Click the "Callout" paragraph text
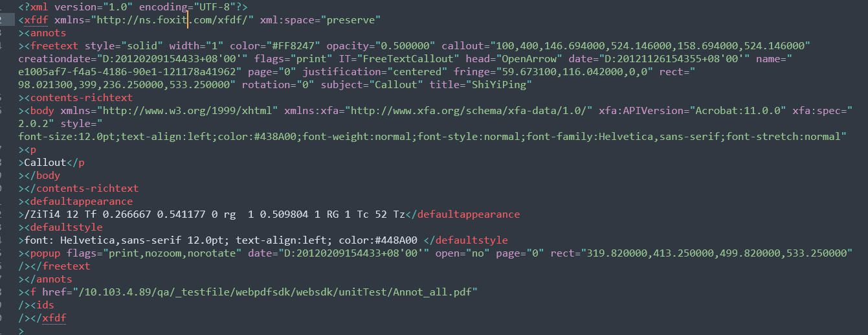 point(45,162)
